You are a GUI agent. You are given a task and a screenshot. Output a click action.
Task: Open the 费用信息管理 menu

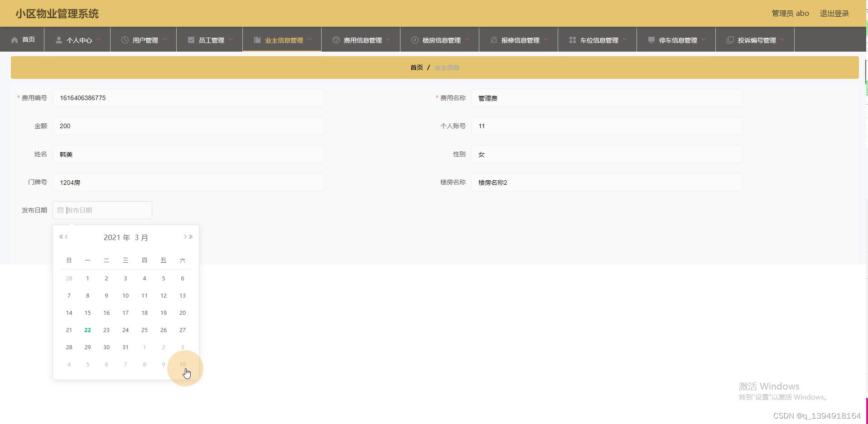[x=361, y=39]
